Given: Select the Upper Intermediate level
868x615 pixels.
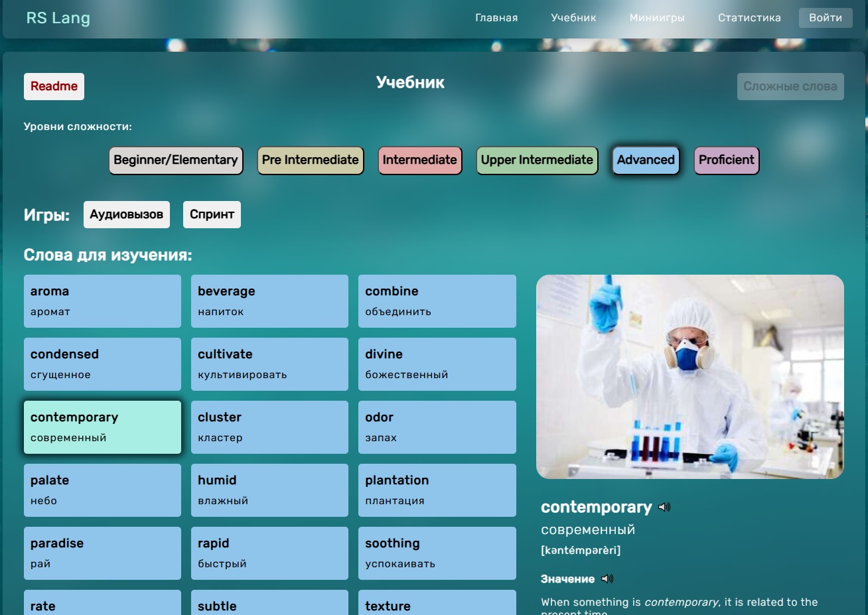Looking at the screenshot, I should pos(536,160).
